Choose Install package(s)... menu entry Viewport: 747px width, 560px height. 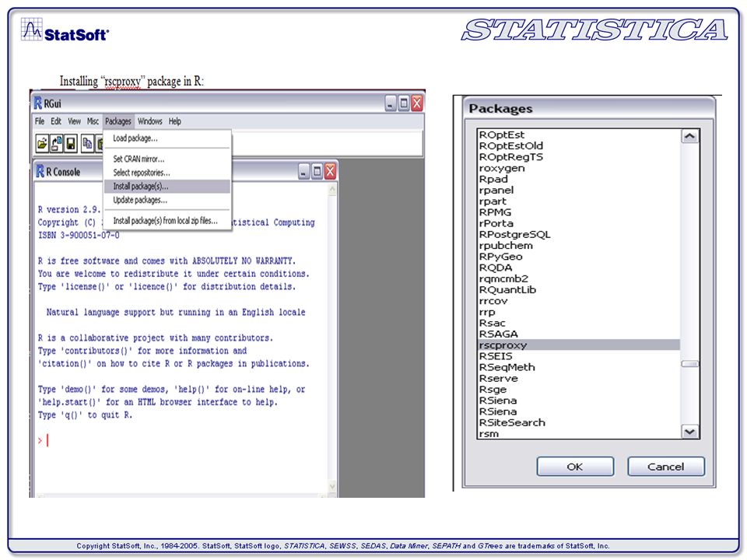(x=167, y=186)
